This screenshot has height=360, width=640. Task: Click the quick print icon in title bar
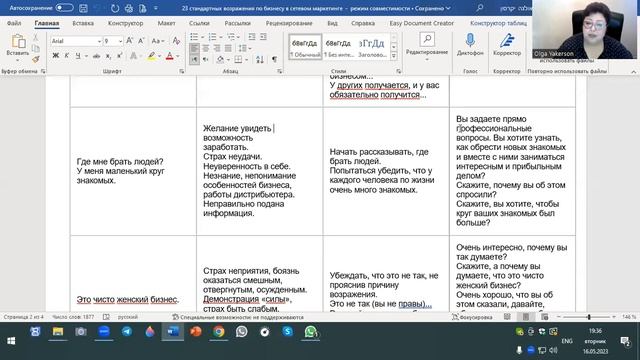(129, 8)
